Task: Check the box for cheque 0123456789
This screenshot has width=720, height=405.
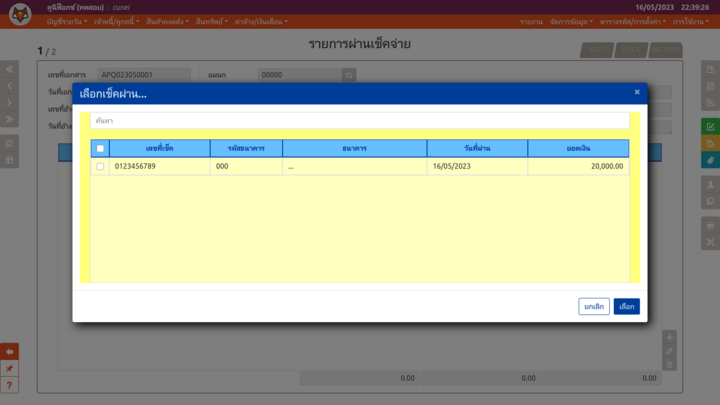Action: click(100, 167)
